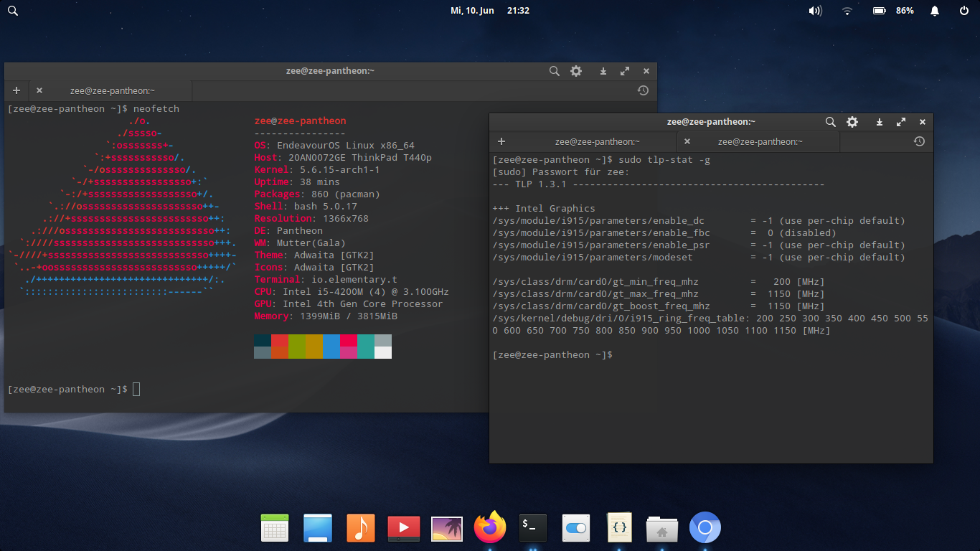Click the history icon in the neofetch terminal
The image size is (980, 551).
click(x=643, y=90)
